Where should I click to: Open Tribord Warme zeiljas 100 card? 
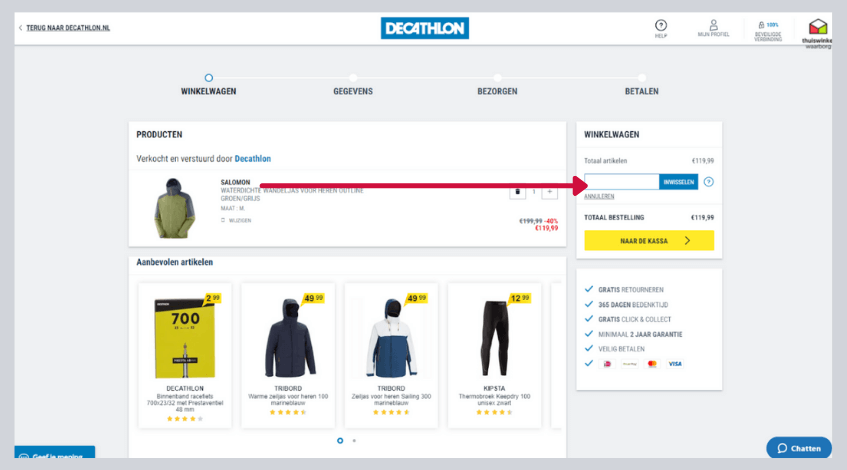[x=288, y=355]
